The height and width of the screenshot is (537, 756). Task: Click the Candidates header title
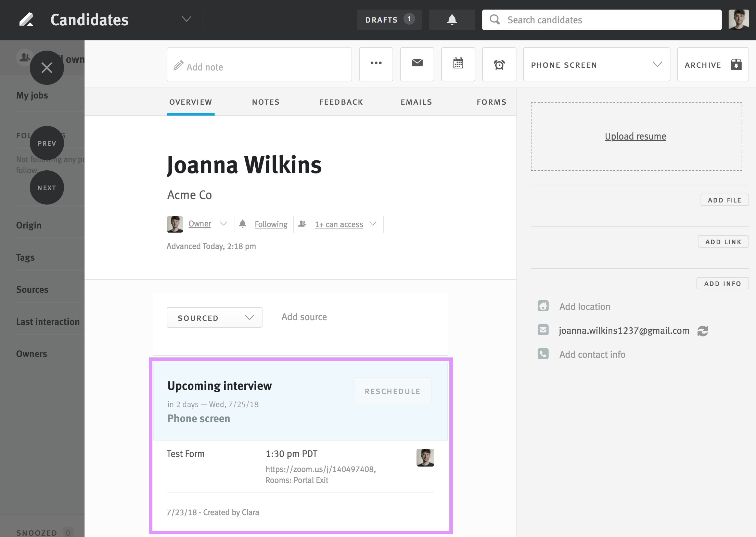(89, 19)
